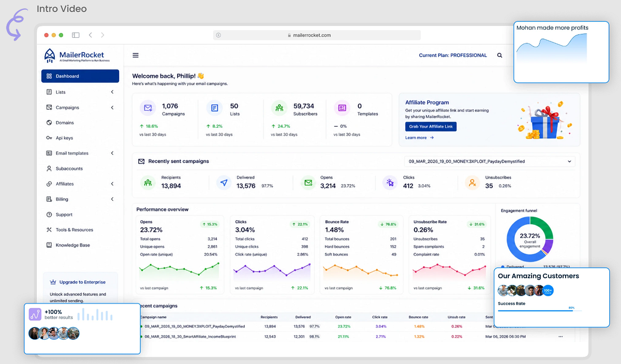Click the Billing card icon
The width and height of the screenshot is (621, 364).
coord(49,199)
